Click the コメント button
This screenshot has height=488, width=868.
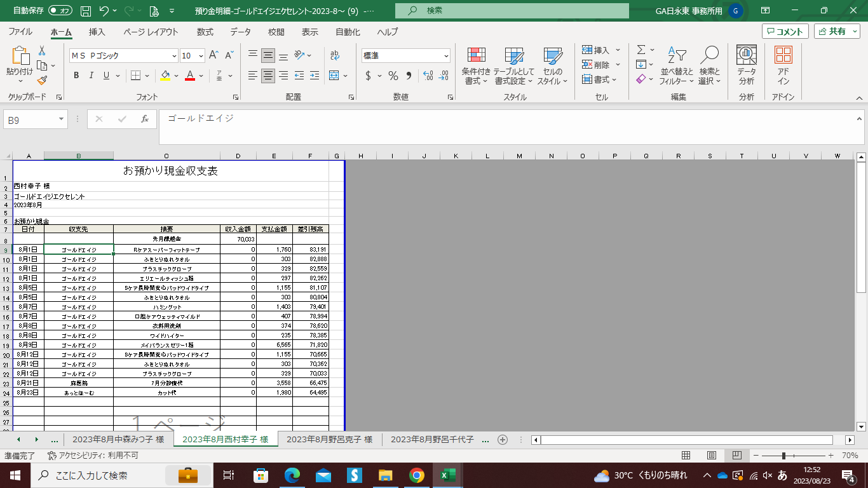tap(785, 32)
